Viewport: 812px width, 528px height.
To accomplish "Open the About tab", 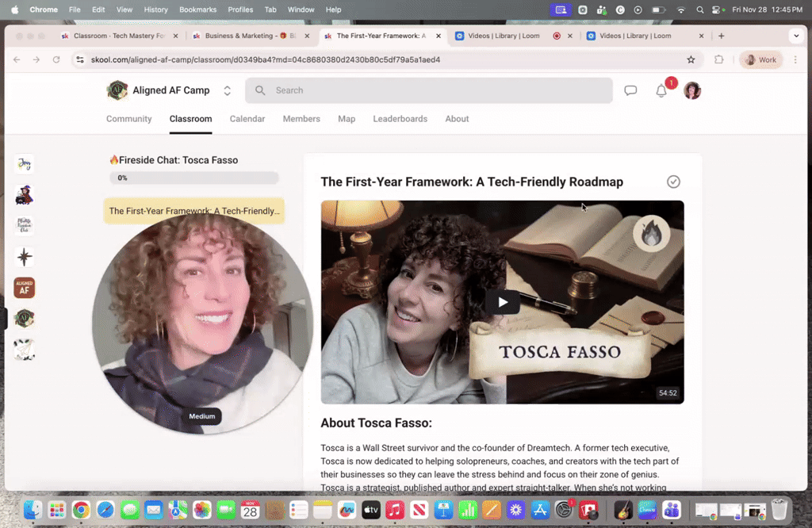I will (457, 119).
